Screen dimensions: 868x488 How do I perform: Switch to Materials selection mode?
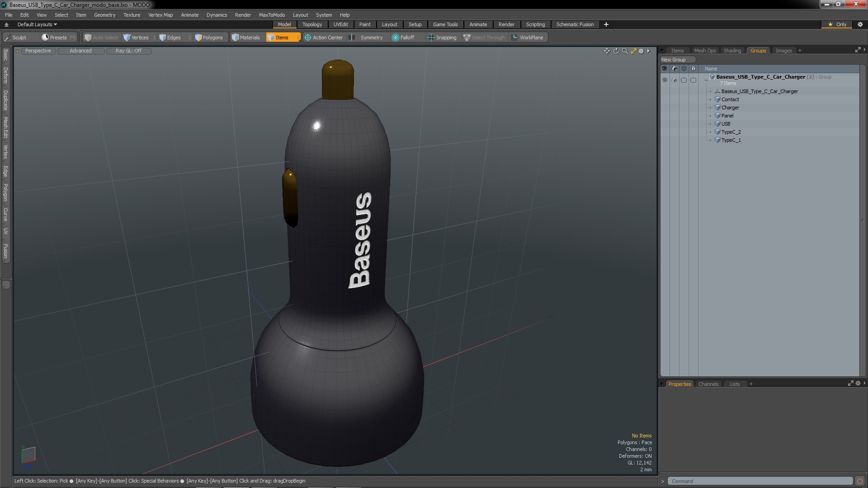[246, 38]
